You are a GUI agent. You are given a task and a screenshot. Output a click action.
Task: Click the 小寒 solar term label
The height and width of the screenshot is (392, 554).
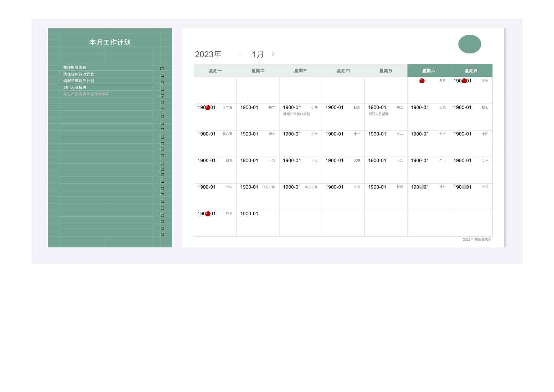(x=314, y=107)
